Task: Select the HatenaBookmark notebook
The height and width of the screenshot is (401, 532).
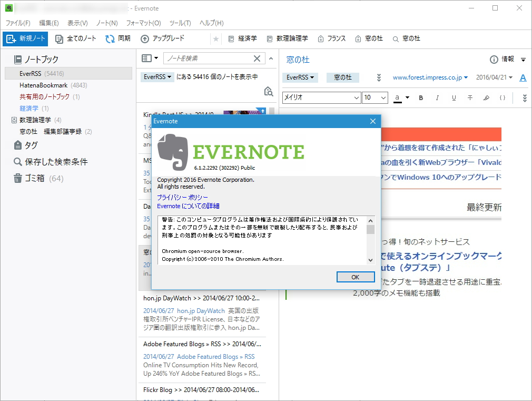Action: point(53,85)
